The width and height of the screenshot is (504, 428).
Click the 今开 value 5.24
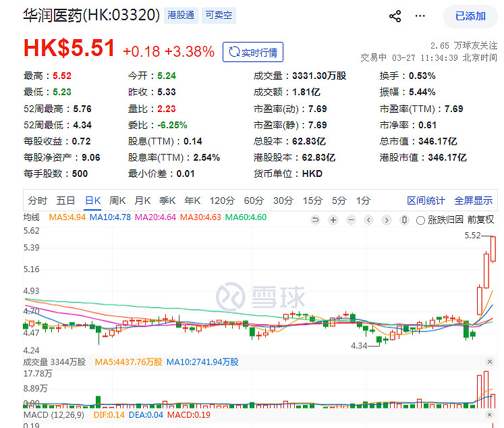167,76
